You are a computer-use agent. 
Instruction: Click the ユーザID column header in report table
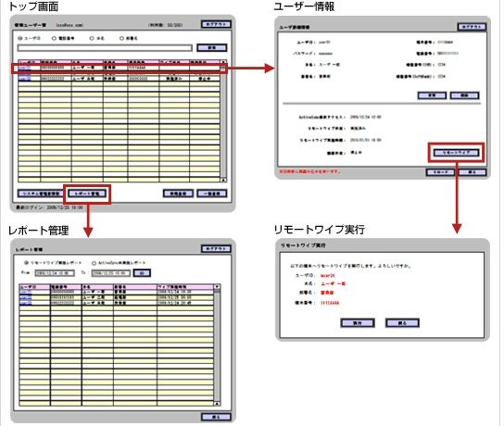coord(34,286)
